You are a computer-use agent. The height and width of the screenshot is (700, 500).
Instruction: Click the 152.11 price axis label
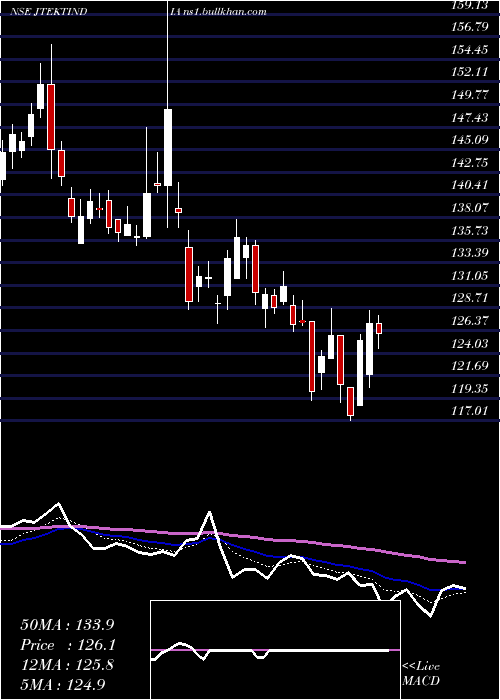click(470, 72)
